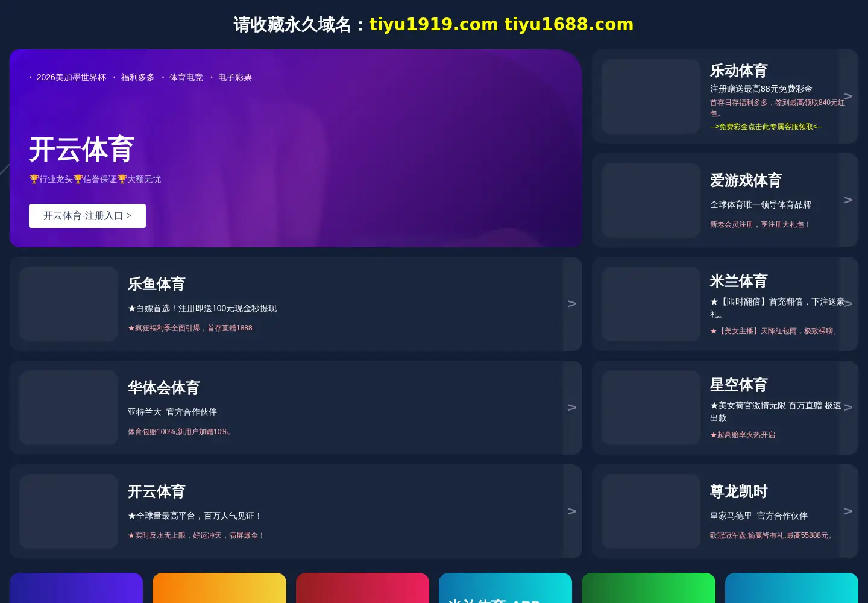
Task: Select the 华体会体育 title link
Action: point(163,388)
